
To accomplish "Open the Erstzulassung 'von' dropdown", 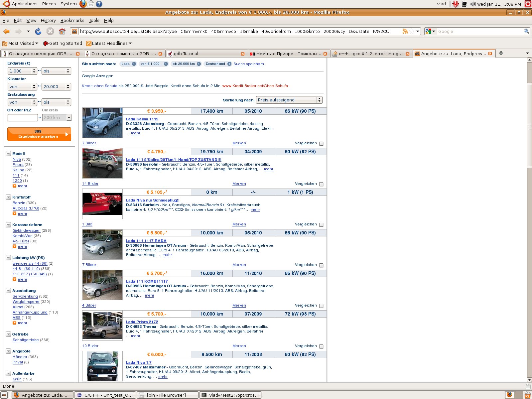I will click(x=22, y=102).
